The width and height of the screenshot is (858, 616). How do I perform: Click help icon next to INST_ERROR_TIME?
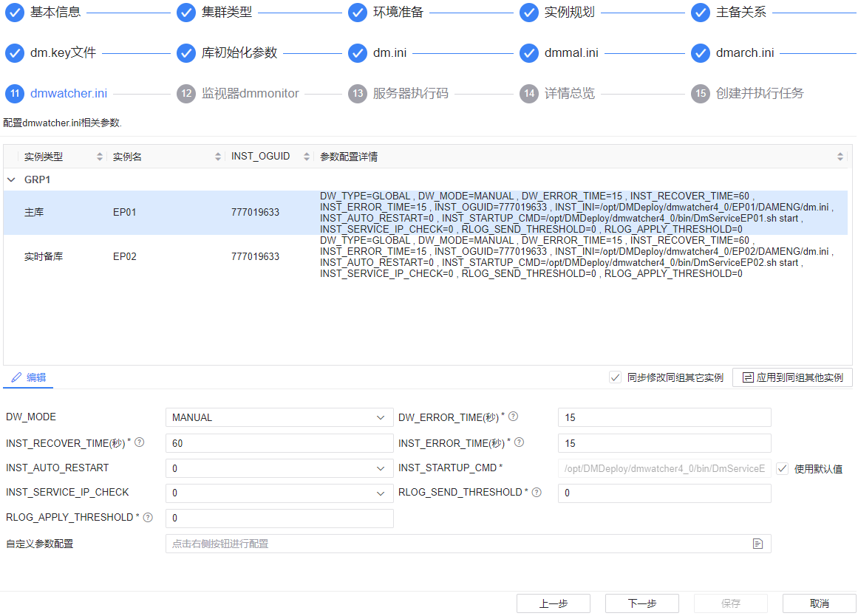point(520,442)
